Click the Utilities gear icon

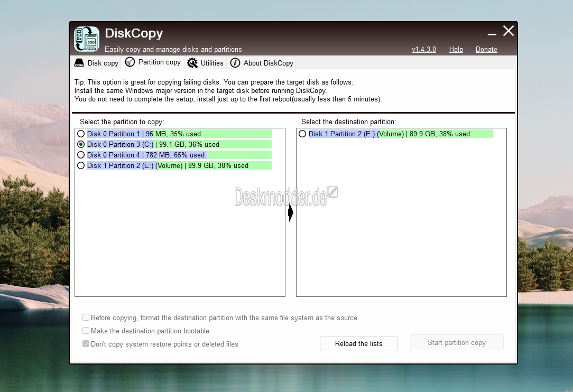point(192,63)
